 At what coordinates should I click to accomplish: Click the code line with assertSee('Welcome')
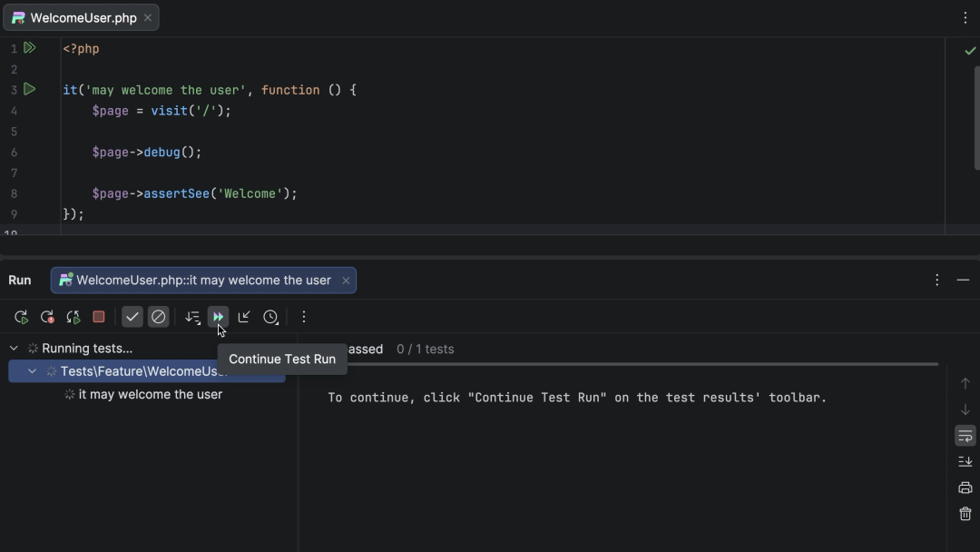point(194,193)
